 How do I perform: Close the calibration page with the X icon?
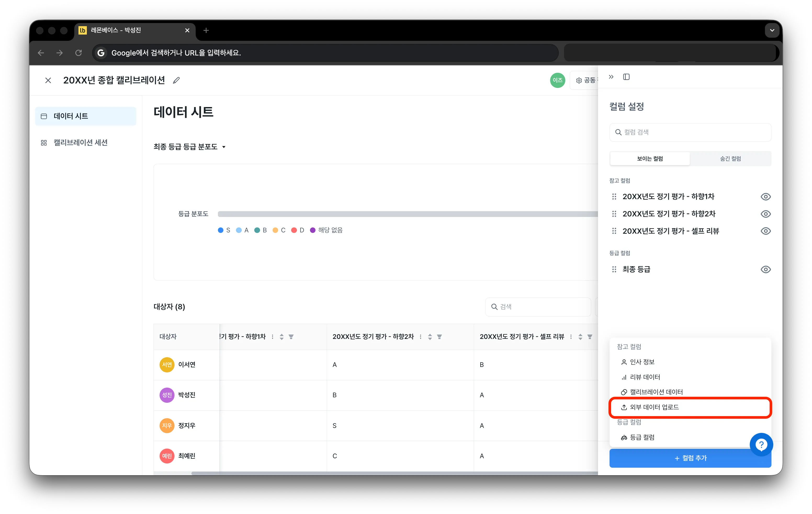click(48, 80)
